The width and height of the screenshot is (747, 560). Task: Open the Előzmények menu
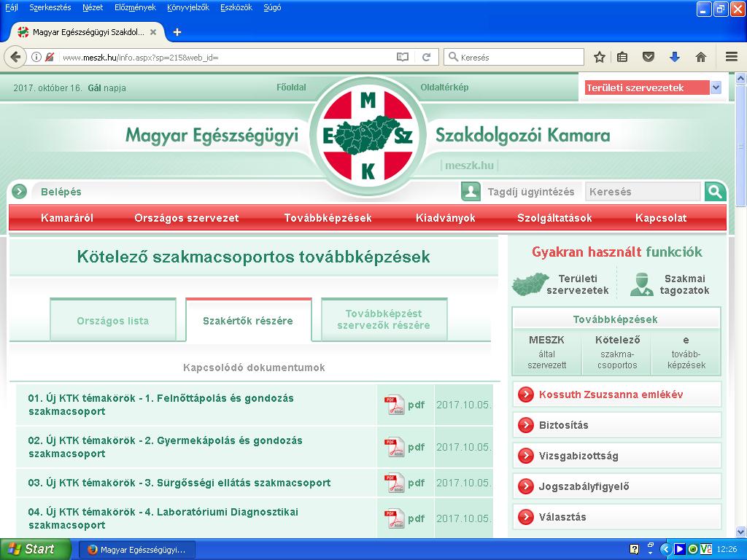tap(135, 7)
